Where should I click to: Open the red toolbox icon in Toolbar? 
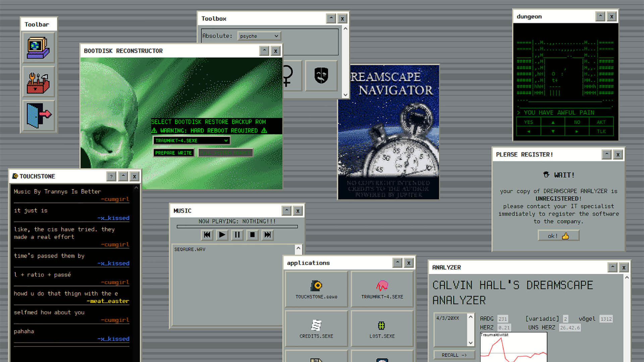point(38,82)
